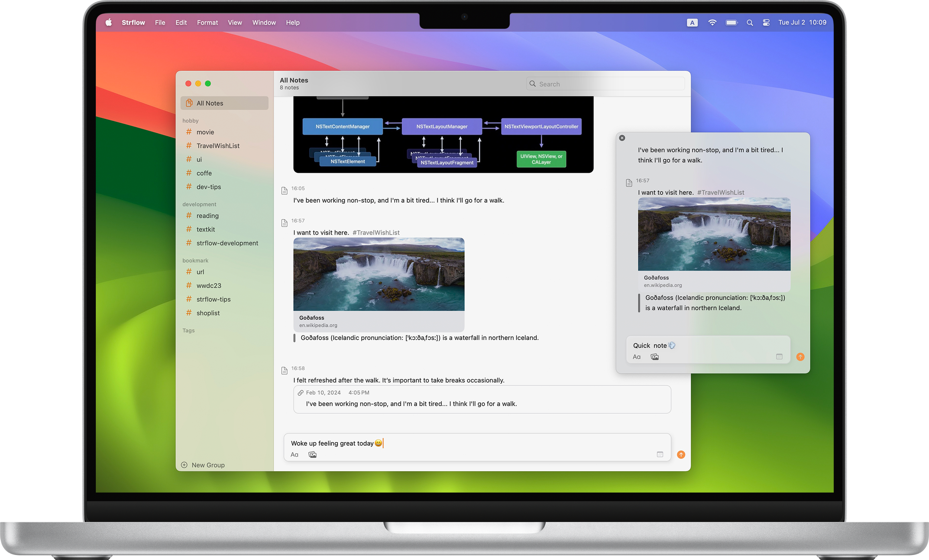This screenshot has height=560, width=929.
Task: Click #TravelWishList hashtag in quick panel
Action: [721, 192]
